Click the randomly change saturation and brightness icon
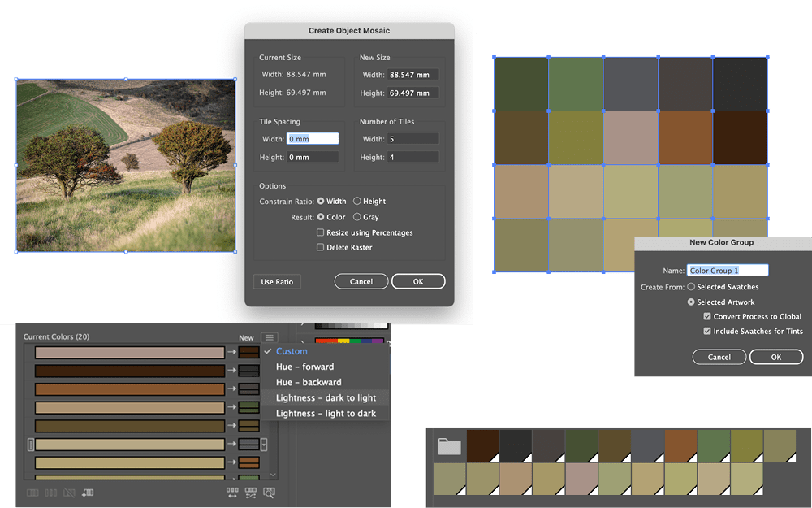812x508 pixels. coord(251,493)
